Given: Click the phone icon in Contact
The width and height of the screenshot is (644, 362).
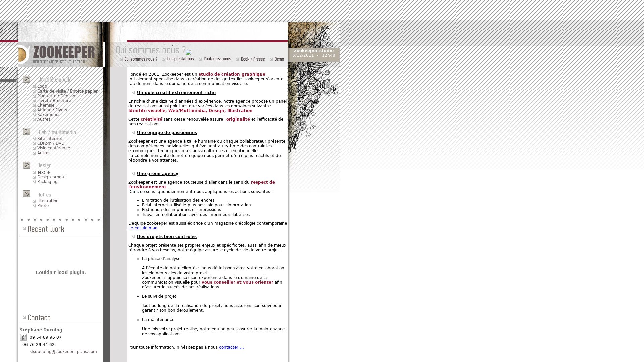Looking at the screenshot, I should coord(23,337).
